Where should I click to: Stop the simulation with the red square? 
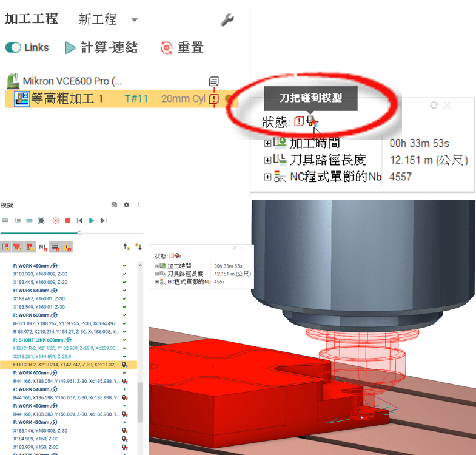click(68, 220)
